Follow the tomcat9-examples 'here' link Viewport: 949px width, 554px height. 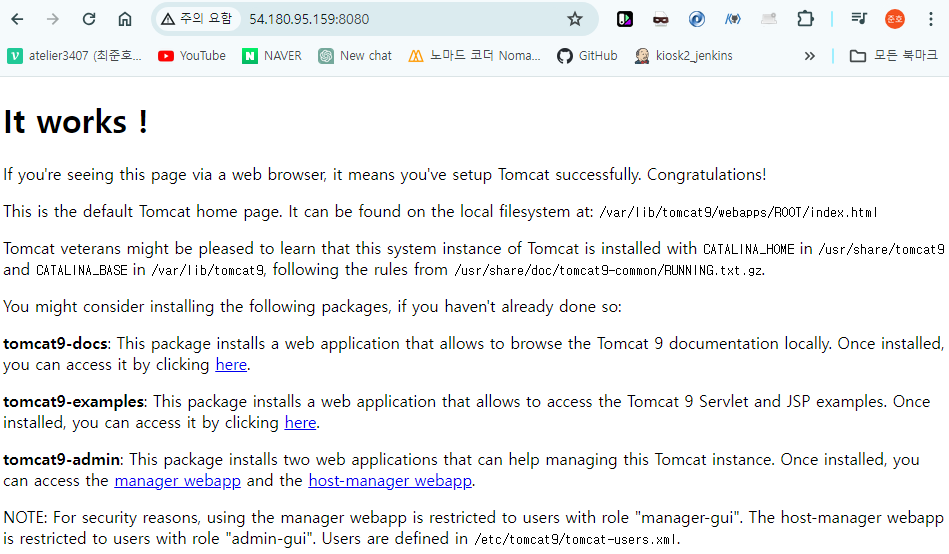[301, 423]
